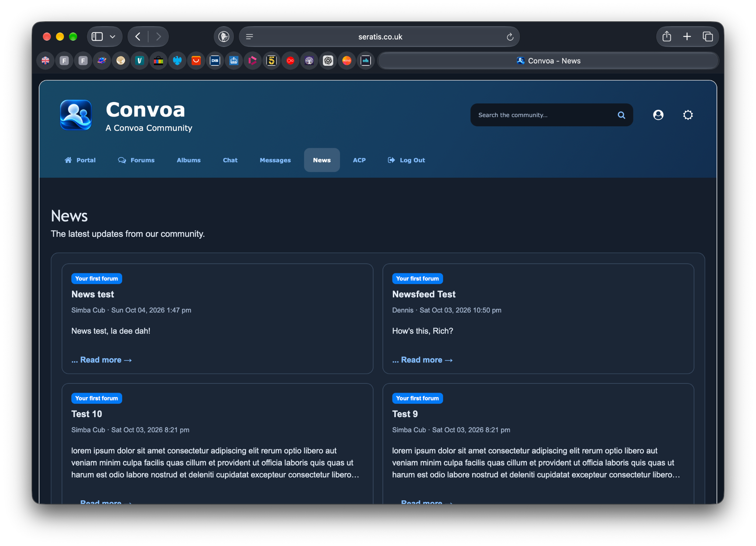Open the Test 10 article title
Image resolution: width=756 pixels, height=546 pixels.
click(x=87, y=414)
